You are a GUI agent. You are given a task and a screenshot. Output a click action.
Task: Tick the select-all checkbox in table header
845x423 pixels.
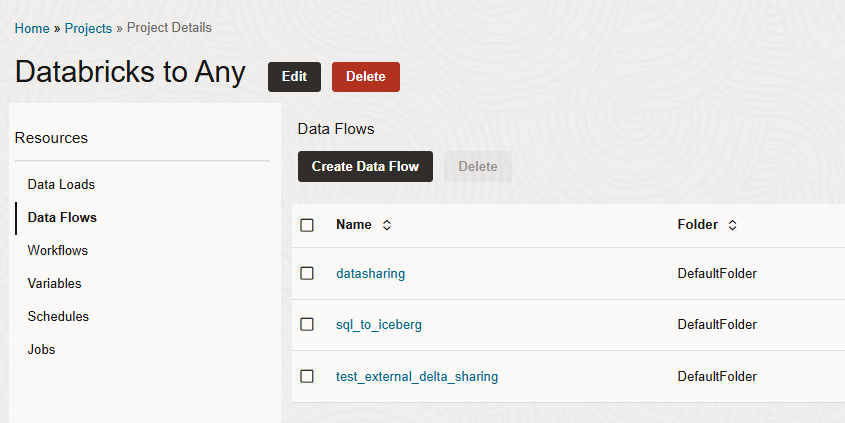pos(307,225)
